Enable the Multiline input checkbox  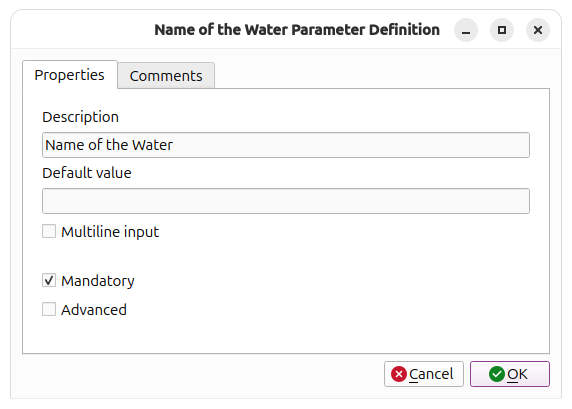(x=49, y=231)
